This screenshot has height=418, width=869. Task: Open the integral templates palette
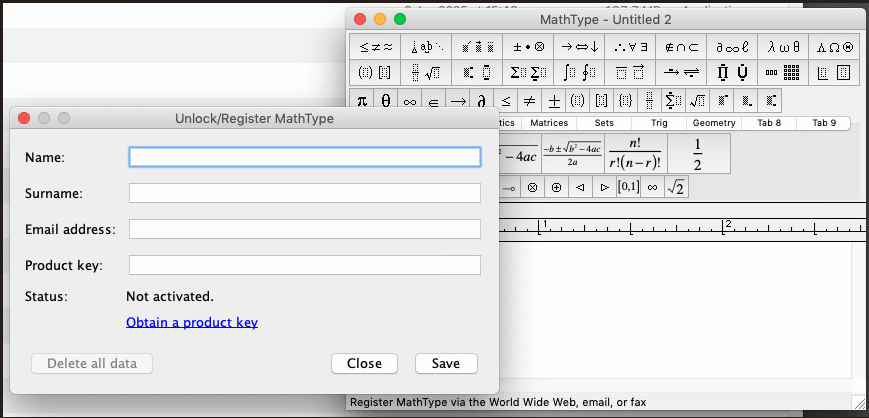point(579,73)
